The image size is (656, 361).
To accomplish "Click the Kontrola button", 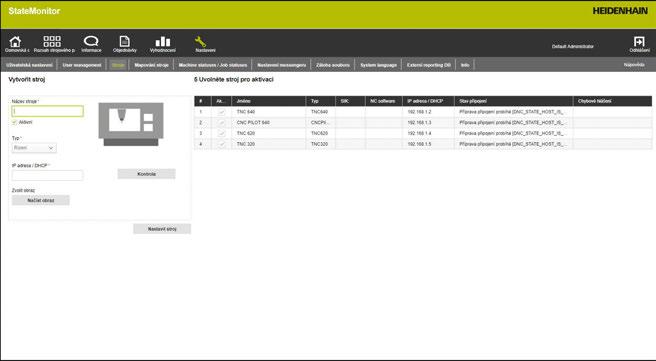I will coord(146,174).
